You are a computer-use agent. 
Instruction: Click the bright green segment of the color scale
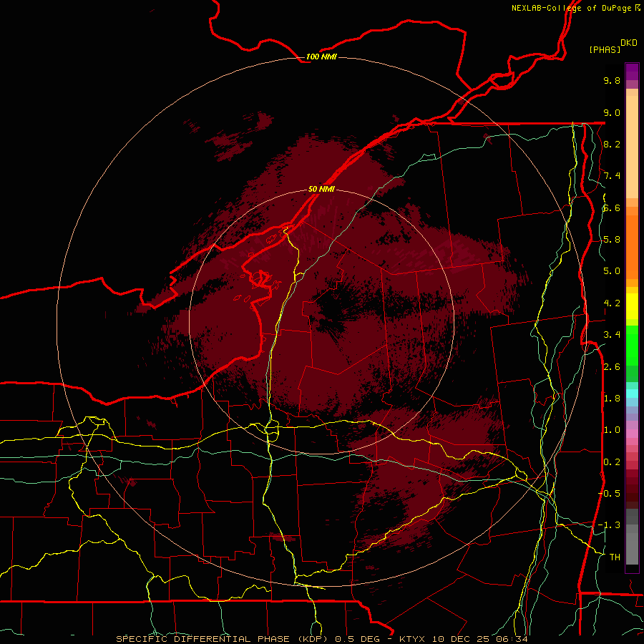(632, 344)
